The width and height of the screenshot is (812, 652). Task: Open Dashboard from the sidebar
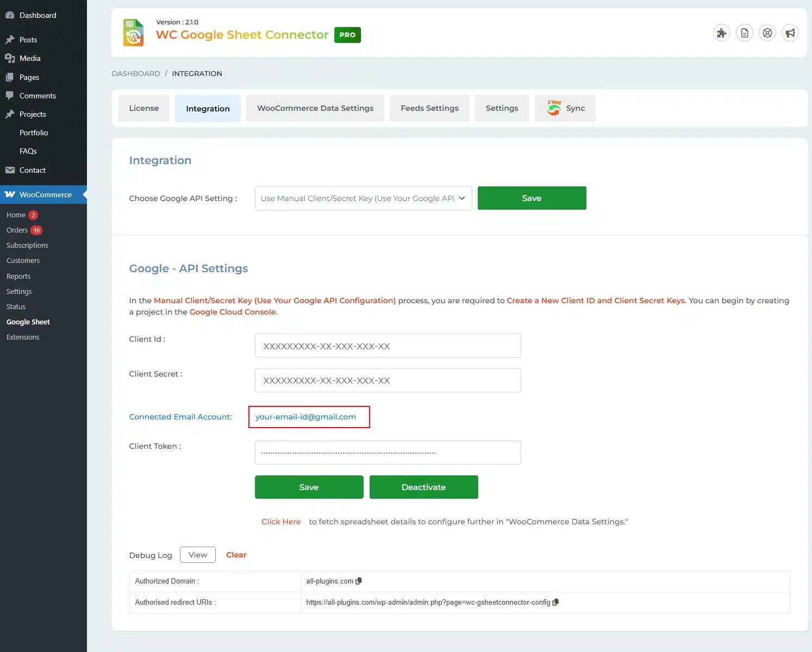tap(38, 15)
